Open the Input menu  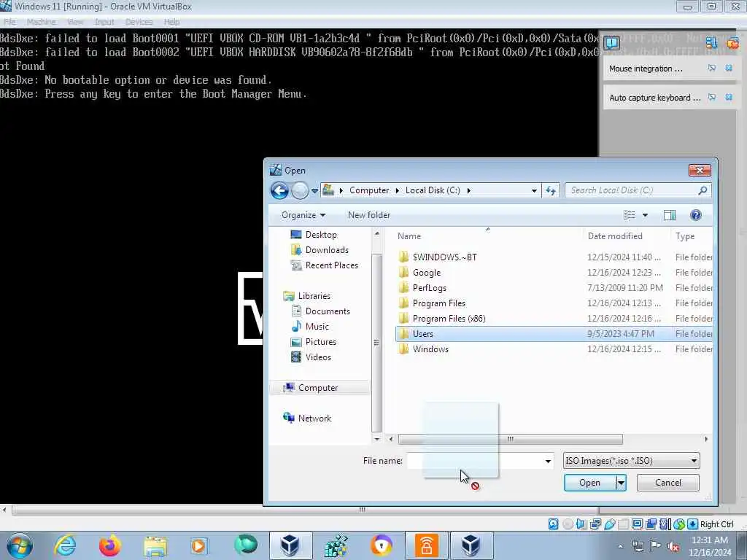(104, 22)
